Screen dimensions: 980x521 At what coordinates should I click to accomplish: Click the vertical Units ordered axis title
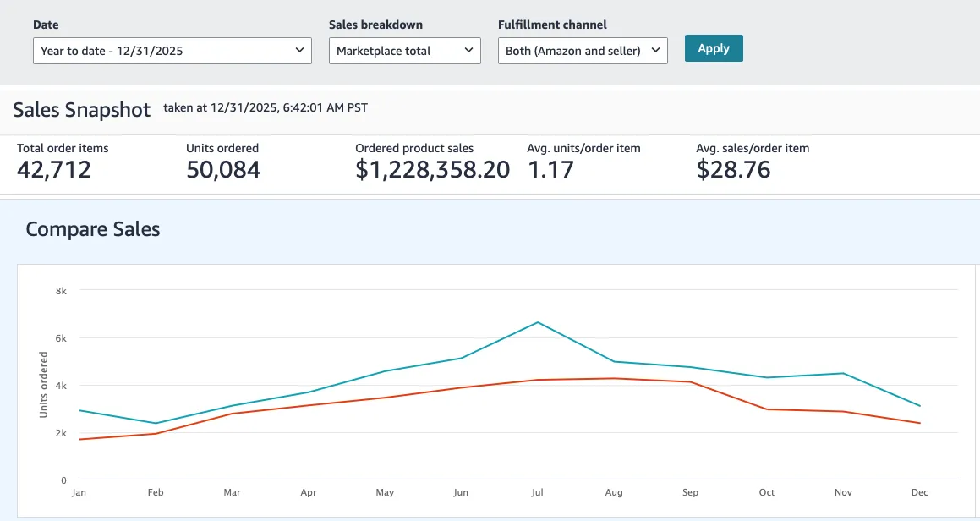pyautogui.click(x=43, y=385)
